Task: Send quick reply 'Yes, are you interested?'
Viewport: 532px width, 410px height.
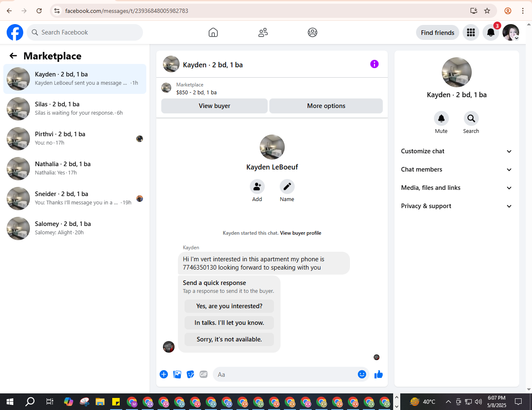Action: (x=229, y=306)
